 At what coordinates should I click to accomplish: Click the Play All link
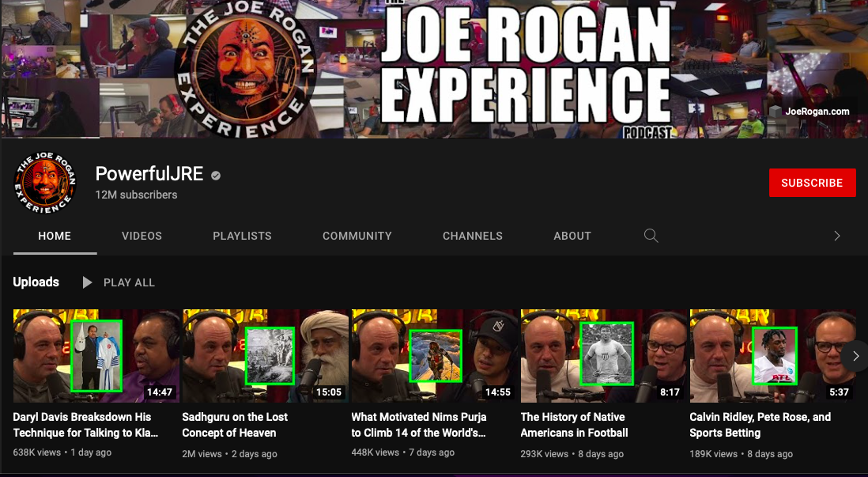click(129, 282)
